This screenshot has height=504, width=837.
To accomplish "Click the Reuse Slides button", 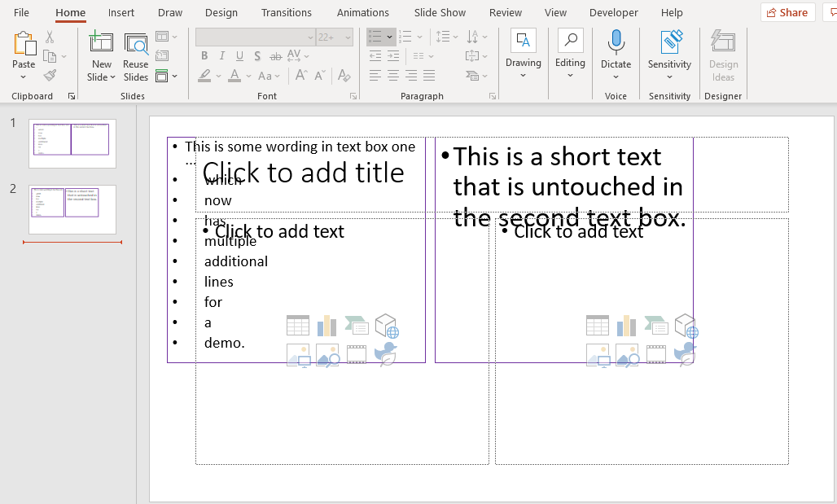I will click(x=136, y=56).
